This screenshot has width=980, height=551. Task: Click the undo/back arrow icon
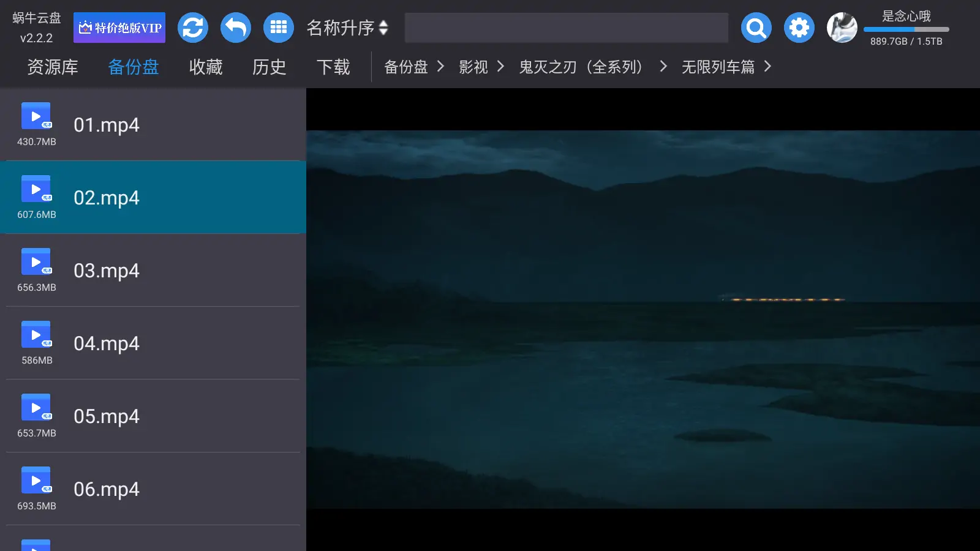click(236, 28)
